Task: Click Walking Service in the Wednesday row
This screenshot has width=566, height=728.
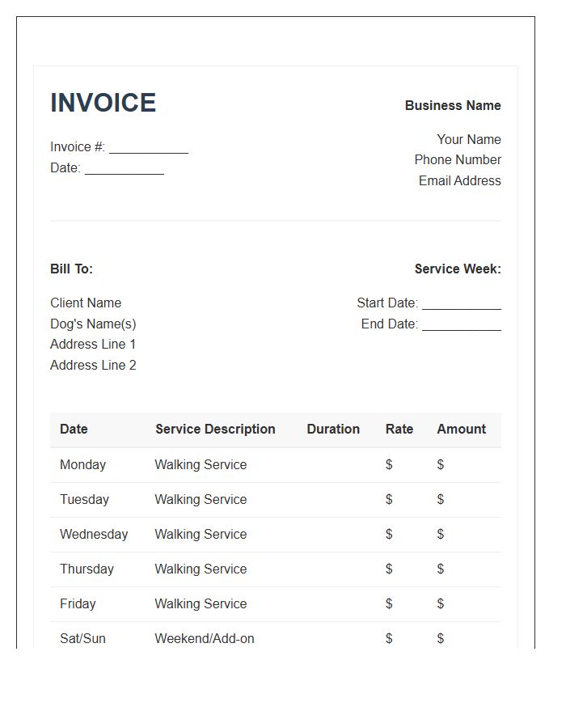Action: [x=201, y=535]
